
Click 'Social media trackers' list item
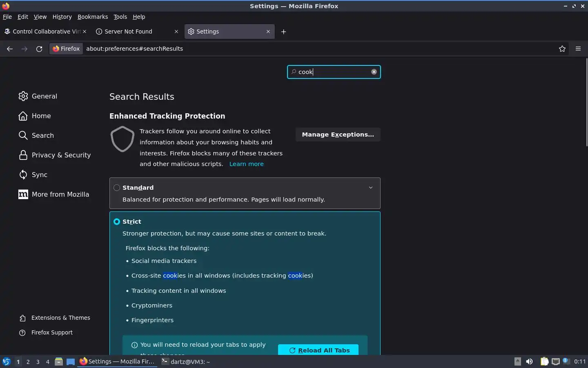164,261
